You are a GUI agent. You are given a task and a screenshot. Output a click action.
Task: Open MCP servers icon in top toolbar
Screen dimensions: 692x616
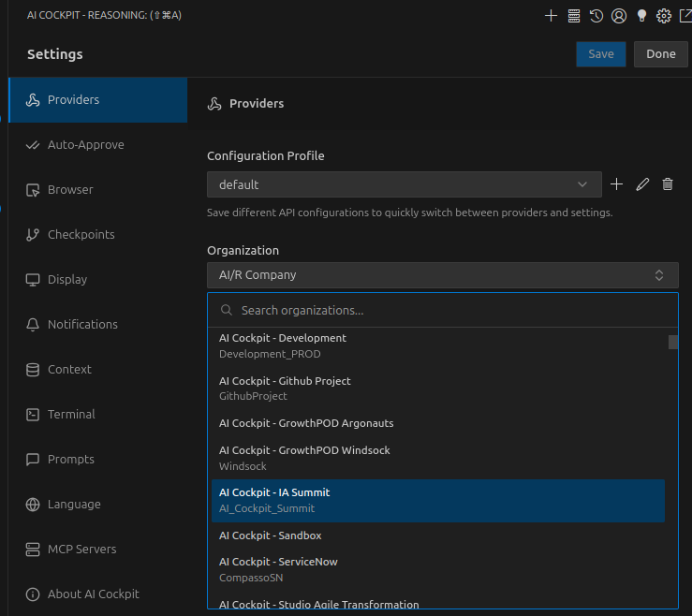[574, 15]
